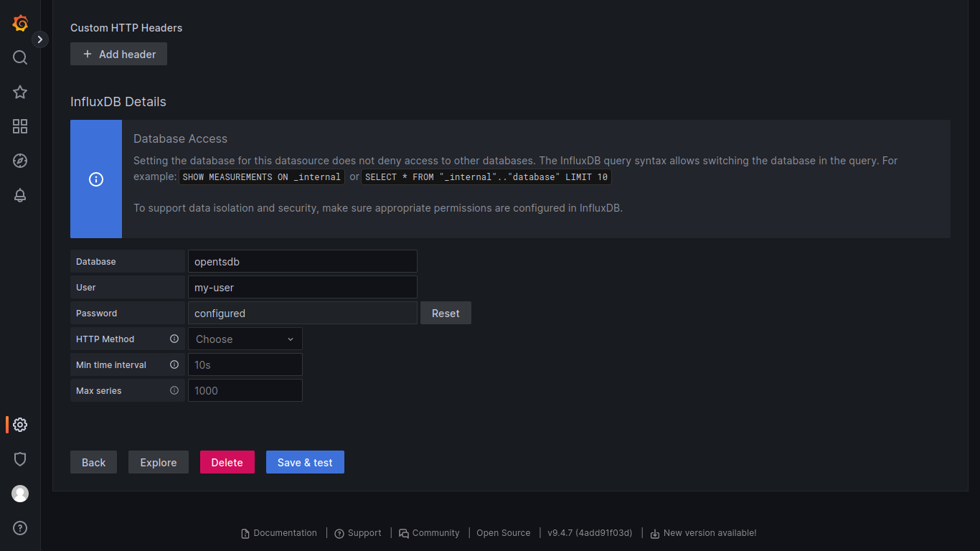Click Save & test button
Image resolution: width=980 pixels, height=551 pixels.
click(x=305, y=463)
